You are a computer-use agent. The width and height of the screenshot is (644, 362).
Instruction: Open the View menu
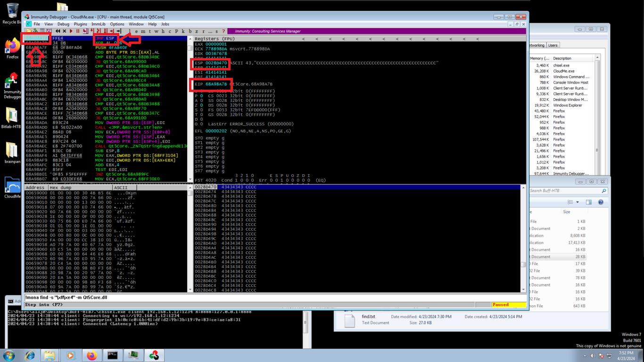click(x=49, y=24)
